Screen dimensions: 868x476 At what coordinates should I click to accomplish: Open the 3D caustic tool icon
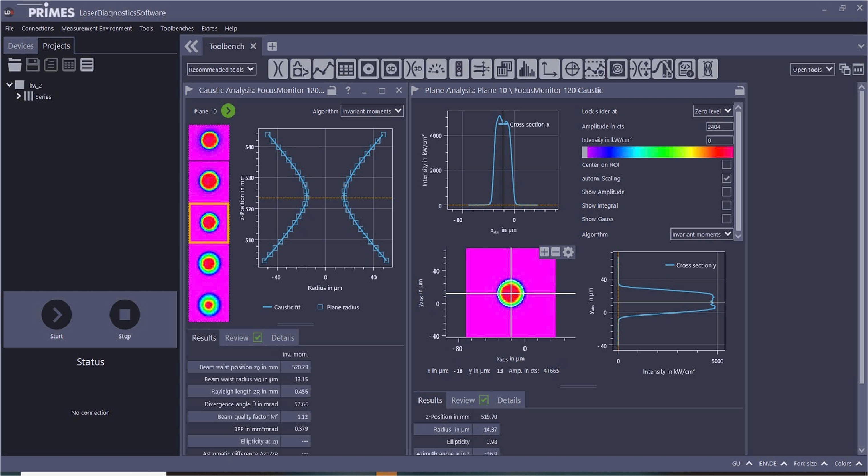[x=413, y=69]
